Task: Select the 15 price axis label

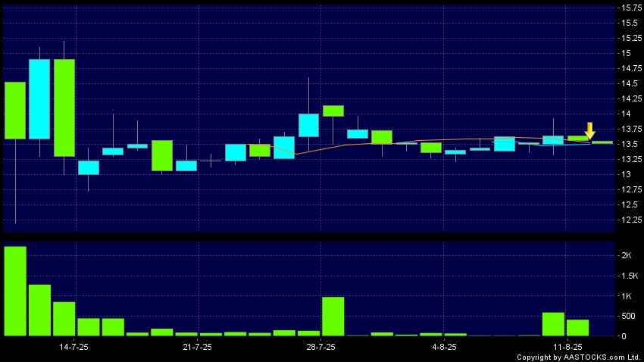Action: coord(626,53)
